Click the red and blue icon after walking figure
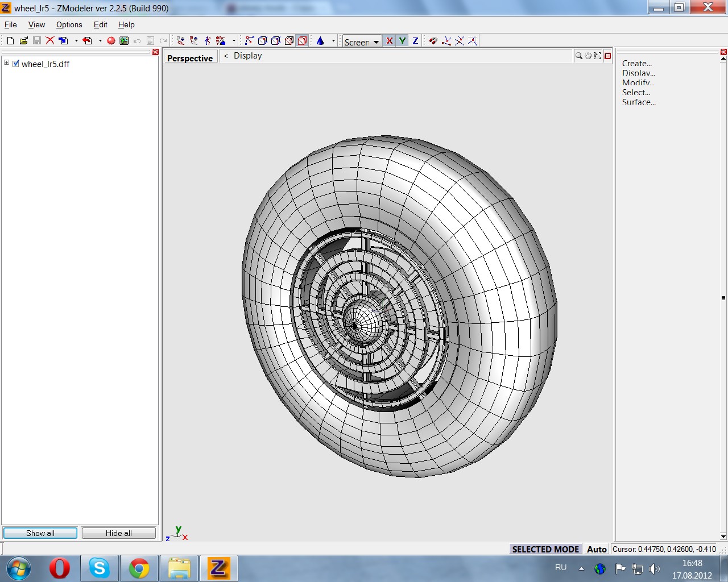The image size is (728, 582). click(x=221, y=41)
